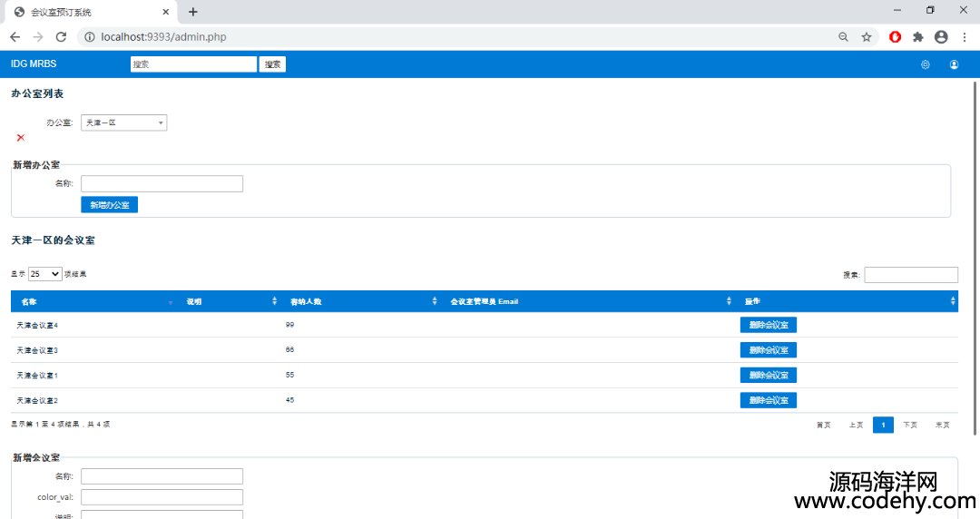Image resolution: width=980 pixels, height=519 pixels.
Task: Click the zoom magnifier icon in address bar
Action: 843,37
